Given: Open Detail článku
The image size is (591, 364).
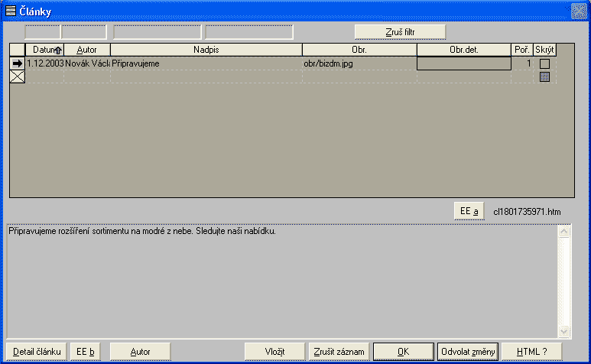Looking at the screenshot, I should coord(37,351).
